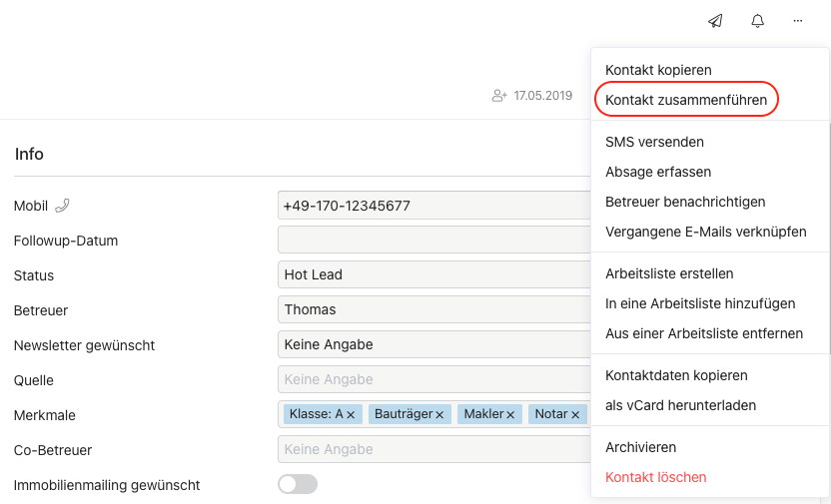Select Kontakt zusammenführen menu entry
Viewport: 831px width, 504px height.
(x=686, y=100)
